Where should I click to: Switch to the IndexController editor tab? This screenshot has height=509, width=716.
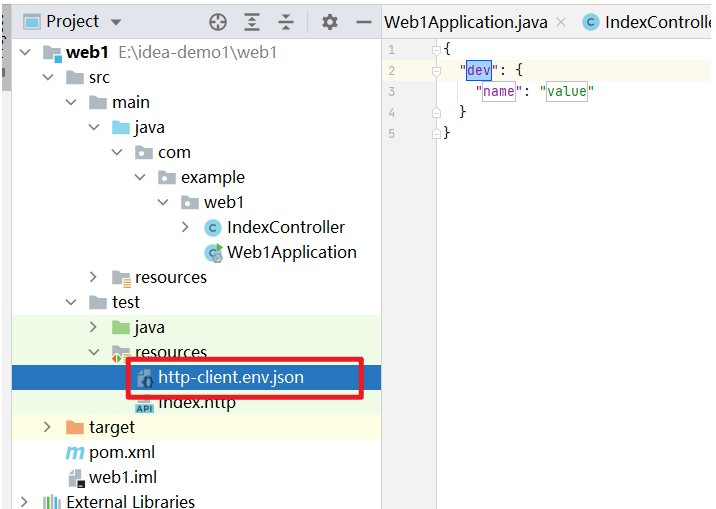655,22
